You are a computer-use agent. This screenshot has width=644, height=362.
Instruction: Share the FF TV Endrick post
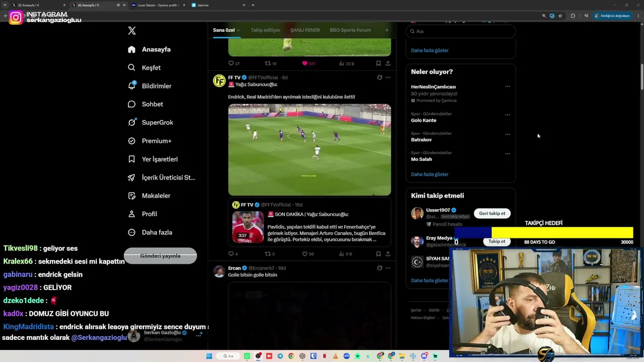click(388, 254)
